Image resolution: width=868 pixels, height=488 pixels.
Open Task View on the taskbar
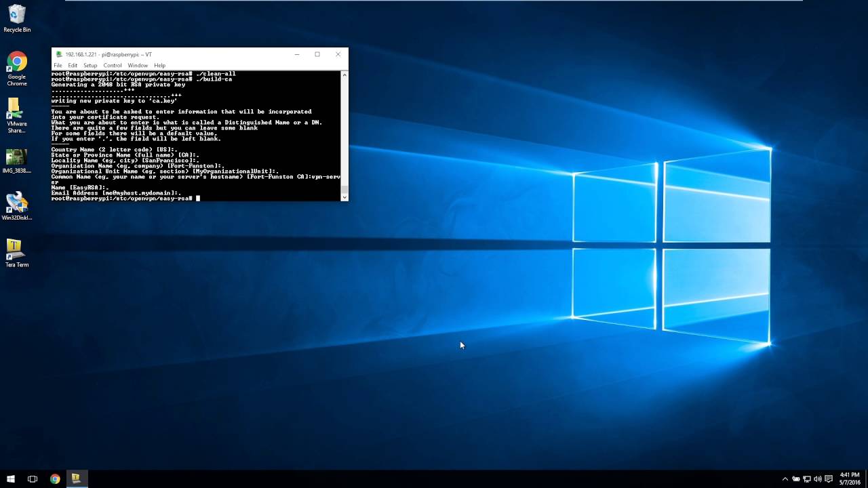33,479
